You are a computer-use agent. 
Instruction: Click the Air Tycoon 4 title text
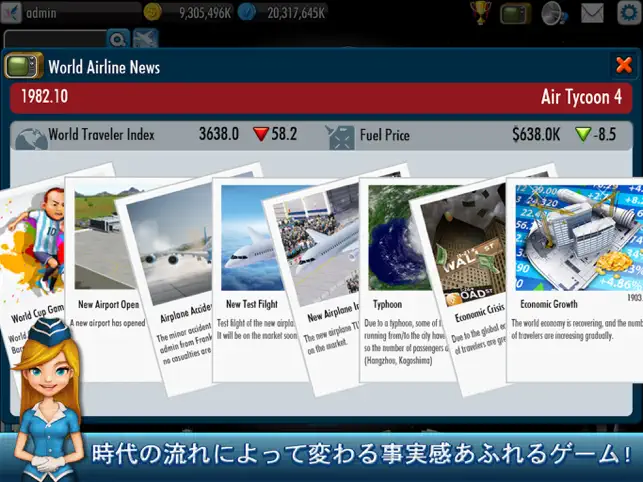pos(581,97)
